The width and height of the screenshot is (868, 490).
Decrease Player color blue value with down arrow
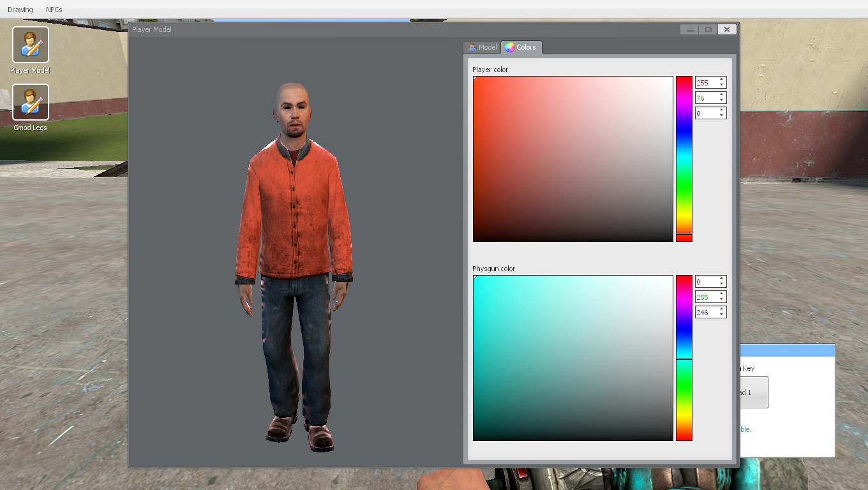[722, 116]
